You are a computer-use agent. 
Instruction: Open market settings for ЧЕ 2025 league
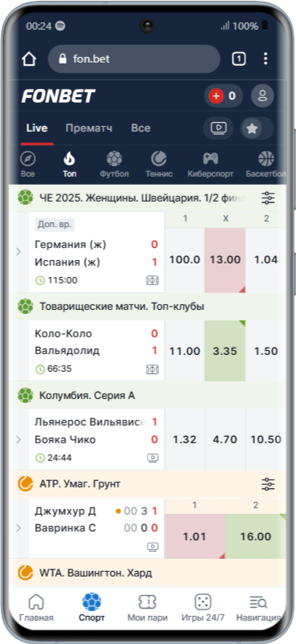268,198
